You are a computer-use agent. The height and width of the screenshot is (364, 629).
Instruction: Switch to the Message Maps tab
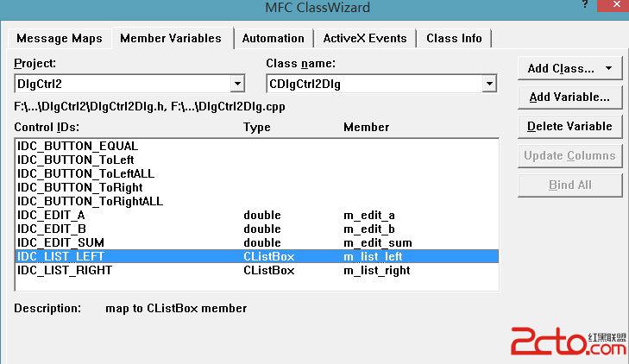(60, 39)
